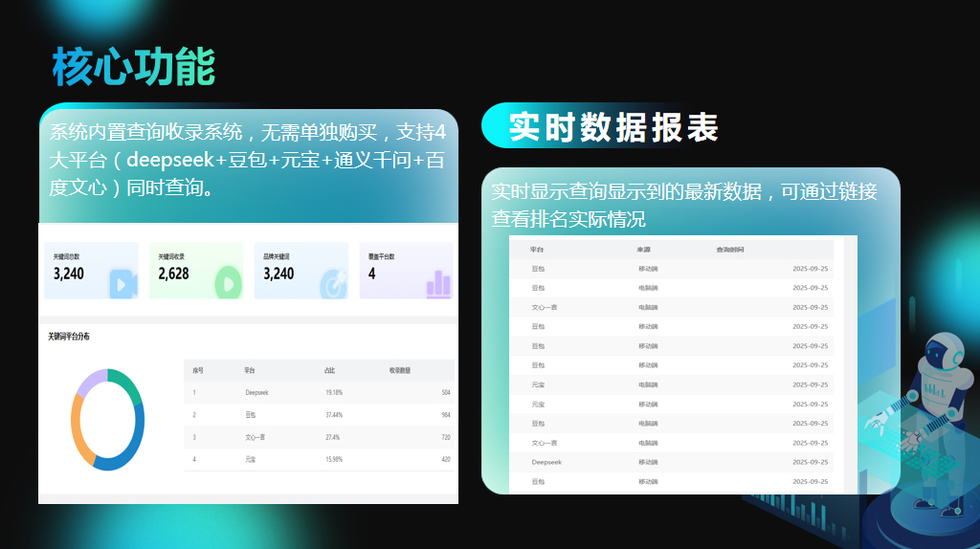Sort by the 收录数量 column header
This screenshot has width=980, height=549.
(400, 369)
